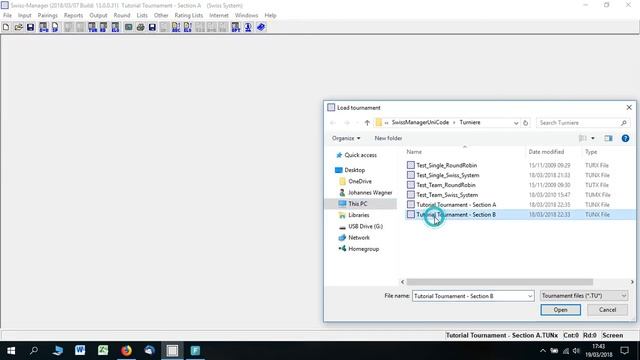Select file Test_Single_RoundRobin
The height and width of the screenshot is (360, 640).
click(447, 165)
